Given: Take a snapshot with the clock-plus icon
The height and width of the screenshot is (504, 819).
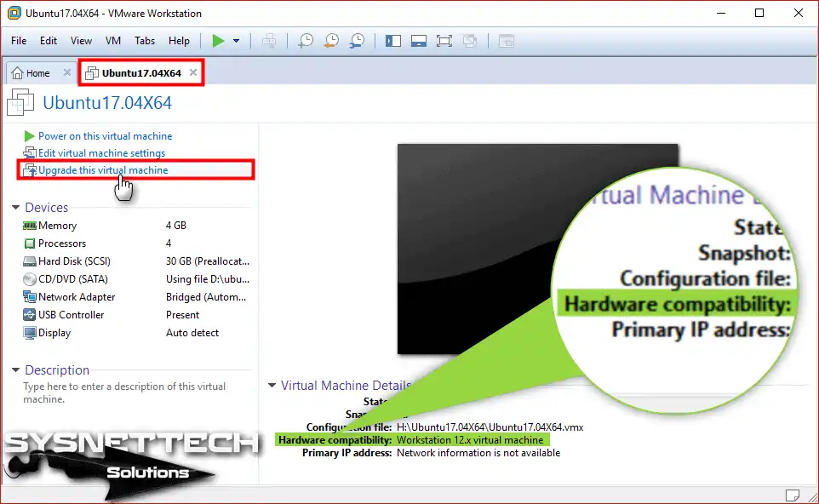Looking at the screenshot, I should pos(306,41).
